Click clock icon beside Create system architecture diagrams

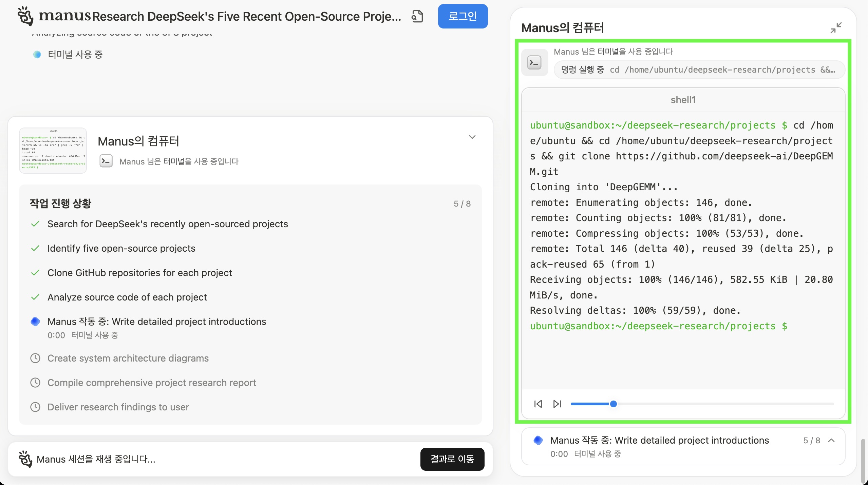pos(35,358)
